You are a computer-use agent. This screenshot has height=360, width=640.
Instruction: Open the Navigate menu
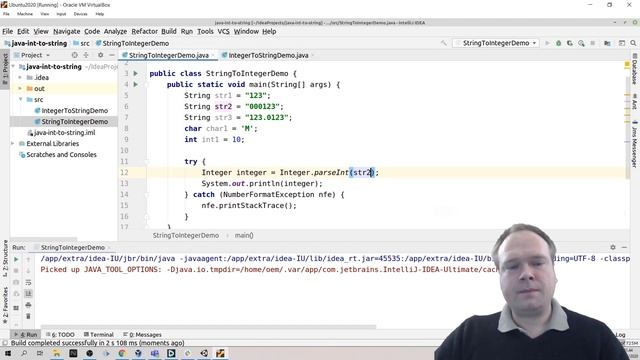(67, 31)
